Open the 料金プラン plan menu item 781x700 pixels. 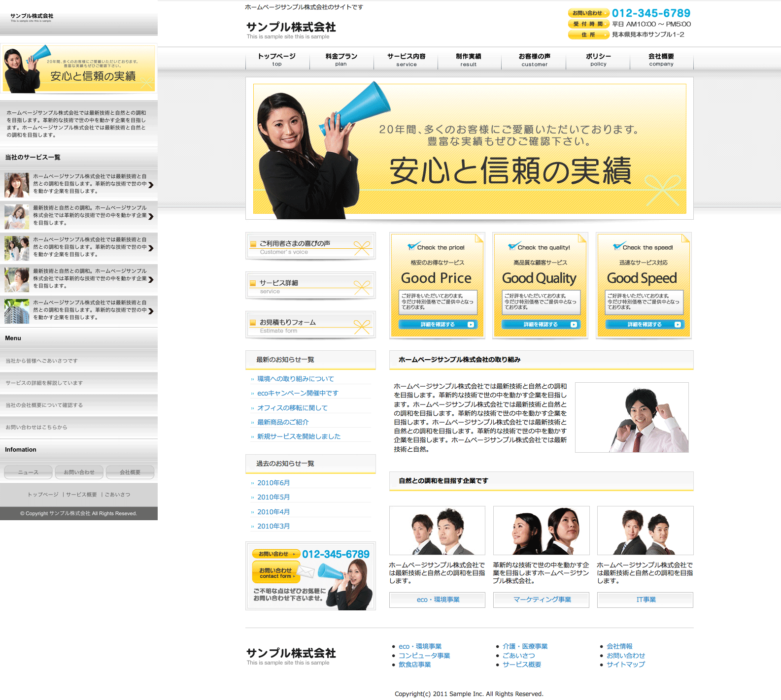(341, 59)
